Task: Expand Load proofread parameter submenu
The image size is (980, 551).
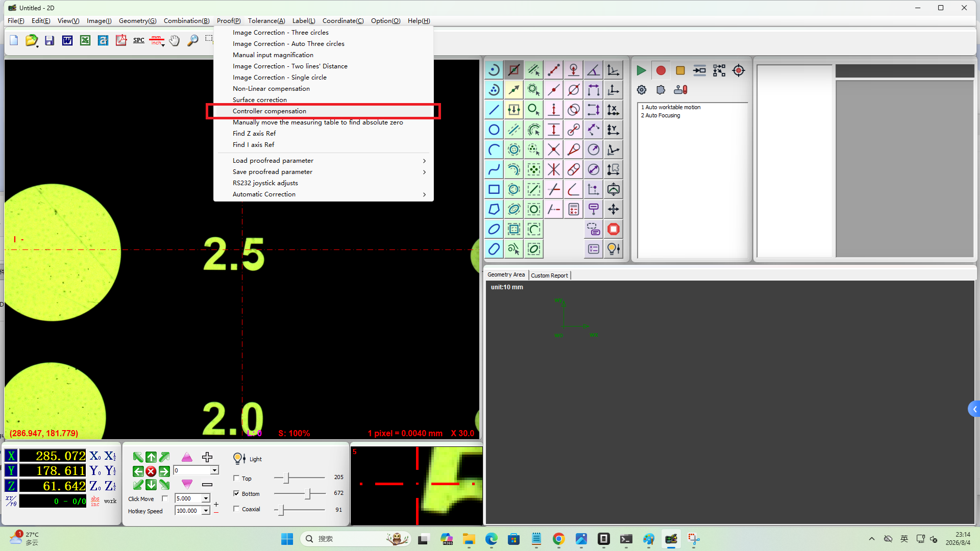Action: (x=324, y=161)
